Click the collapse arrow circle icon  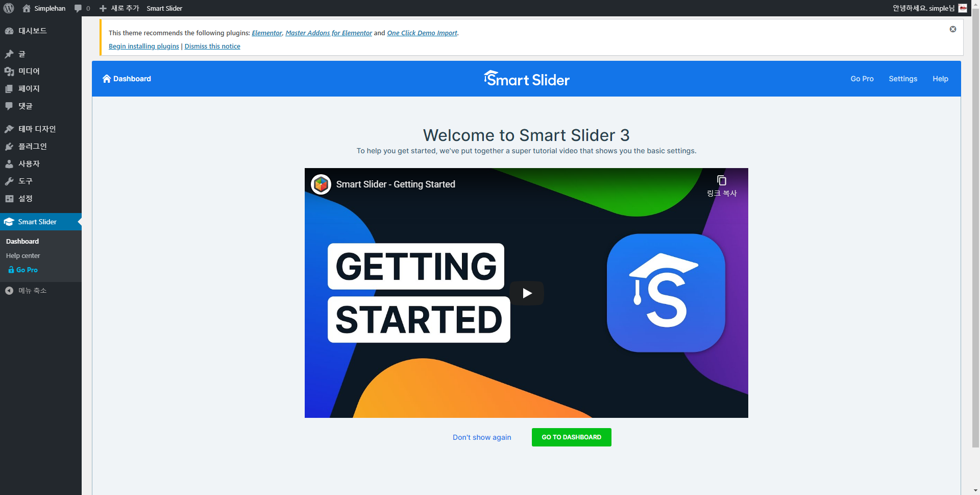(9, 291)
